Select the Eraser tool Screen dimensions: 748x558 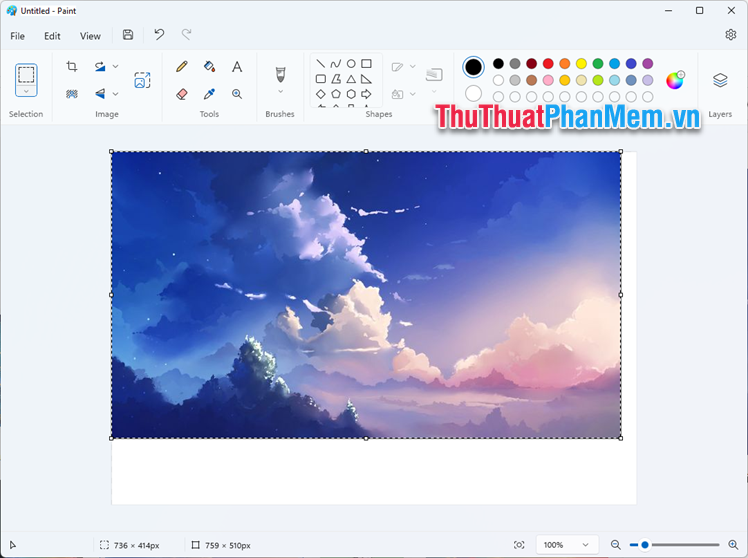click(x=182, y=94)
